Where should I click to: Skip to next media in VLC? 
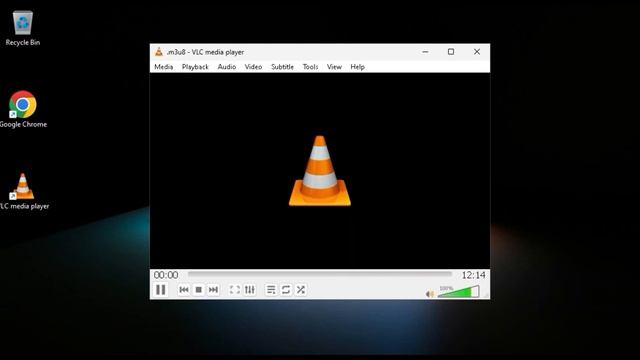[x=213, y=290]
